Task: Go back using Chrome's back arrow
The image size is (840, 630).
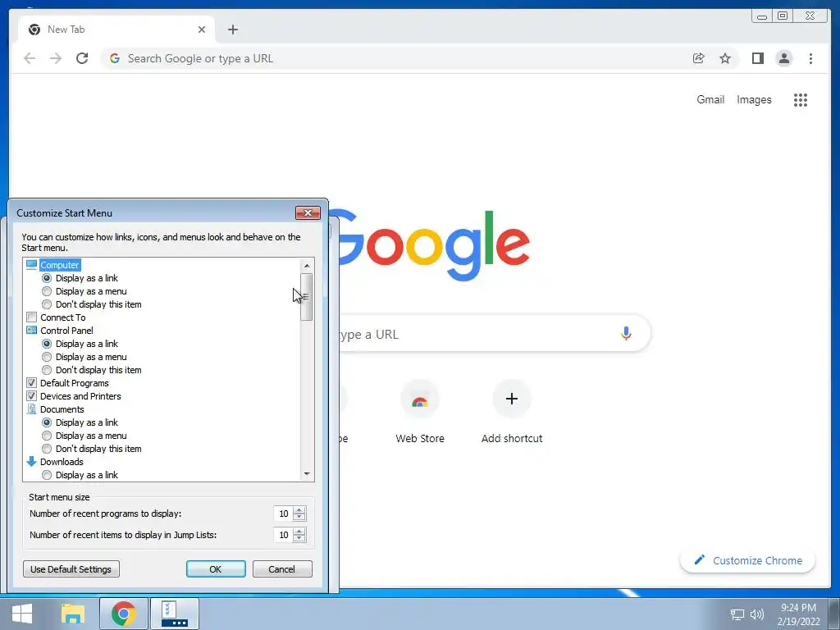Action: [30, 58]
